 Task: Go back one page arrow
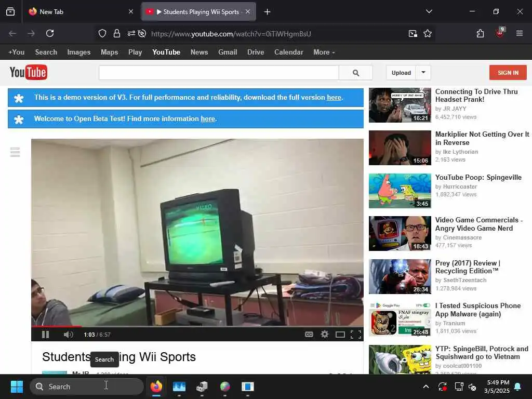tap(12, 33)
